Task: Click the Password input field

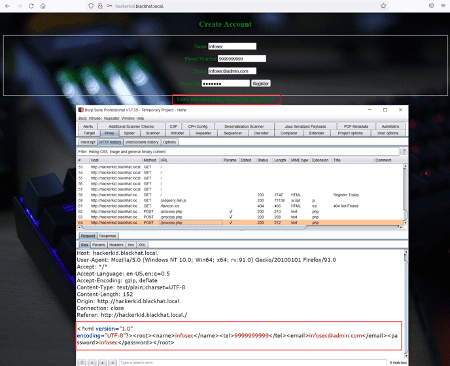Action: [x=226, y=83]
